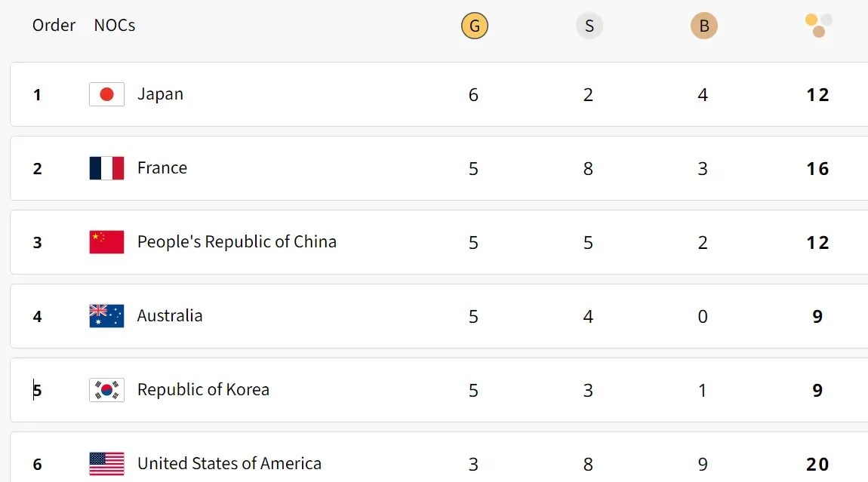Image resolution: width=868 pixels, height=482 pixels.
Task: Open United States of America link
Action: [229, 464]
